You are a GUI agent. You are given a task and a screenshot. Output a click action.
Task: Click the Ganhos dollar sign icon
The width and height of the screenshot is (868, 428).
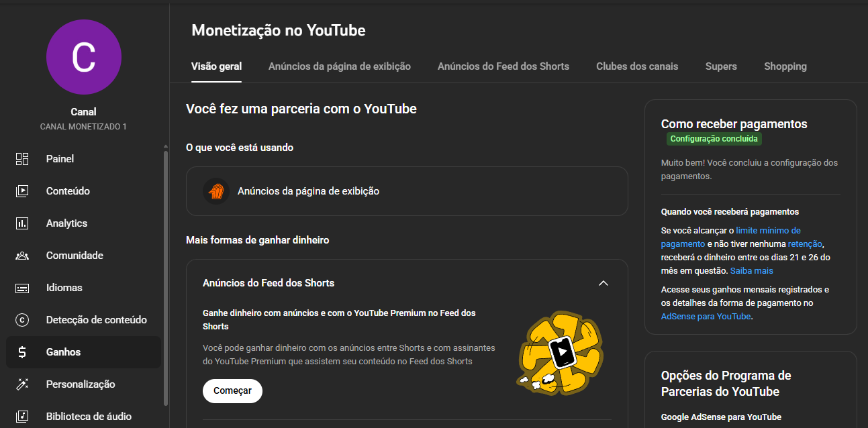pyautogui.click(x=22, y=352)
